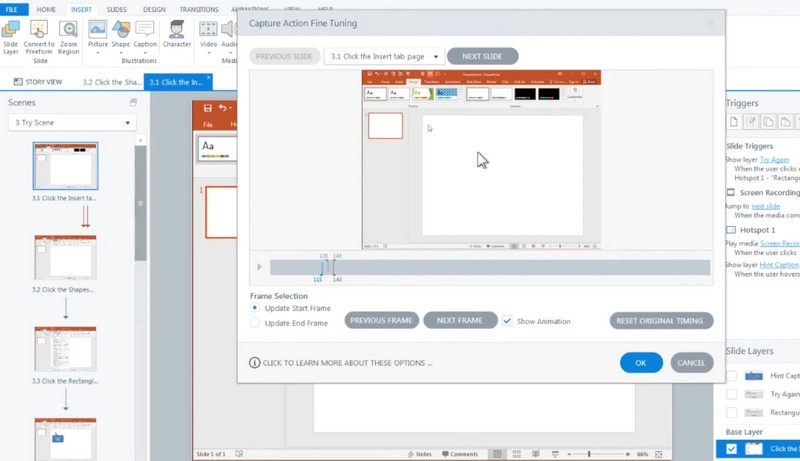Viewport: 800px width, 461px height.
Task: Open the slide selection dropdown in dialog
Action: pyautogui.click(x=384, y=56)
